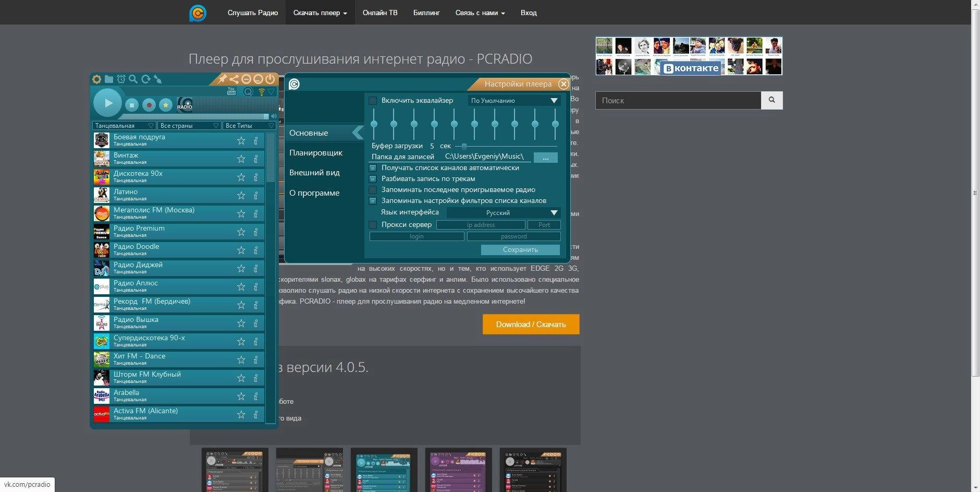Select the Основные settings tab

click(x=323, y=133)
